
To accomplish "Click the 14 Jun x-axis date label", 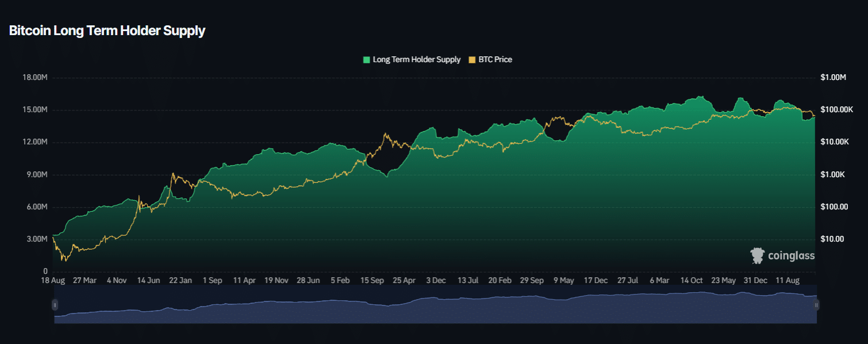I will point(148,281).
